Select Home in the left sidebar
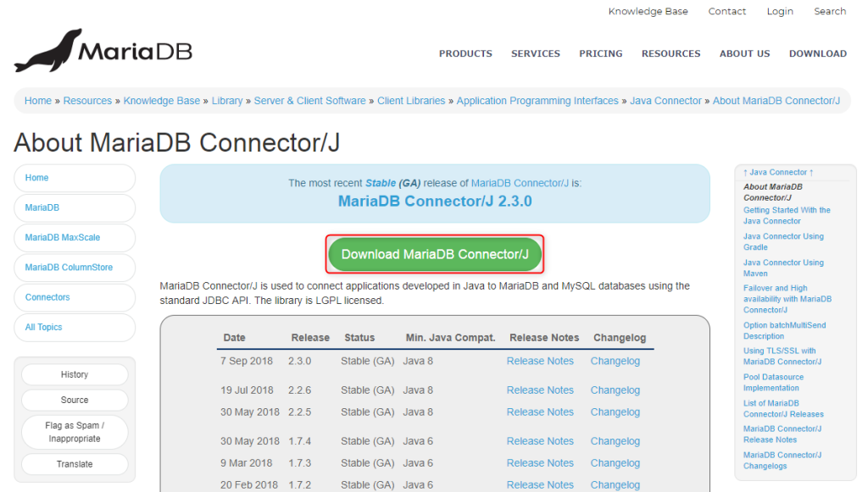Screen dimensions: 868x492 pyautogui.click(x=75, y=178)
